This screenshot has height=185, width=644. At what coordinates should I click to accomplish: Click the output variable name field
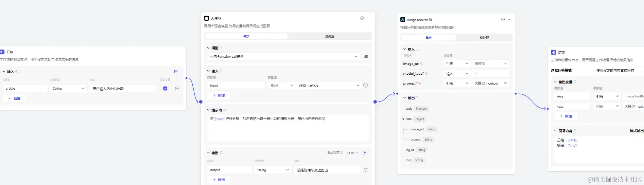[229, 170]
